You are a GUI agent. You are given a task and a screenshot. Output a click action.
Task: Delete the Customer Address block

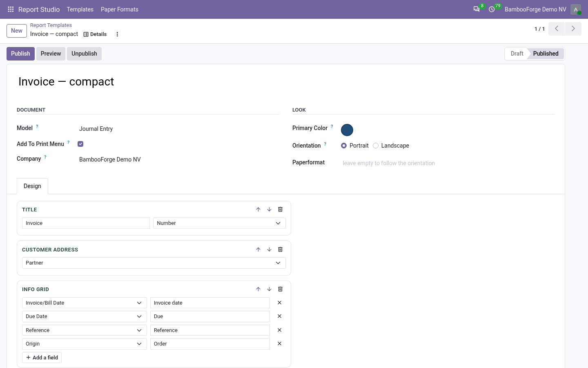280,249
